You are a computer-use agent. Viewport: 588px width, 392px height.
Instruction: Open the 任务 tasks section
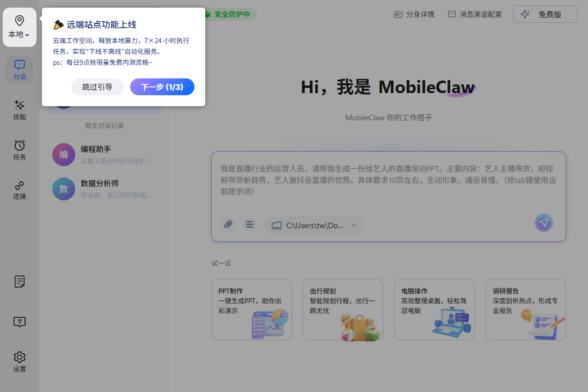(20, 150)
